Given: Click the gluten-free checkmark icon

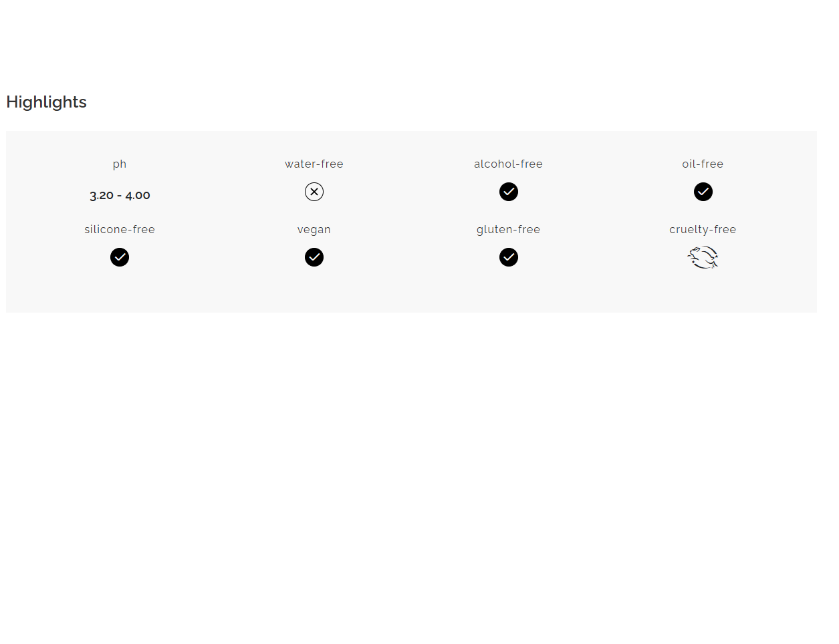Looking at the screenshot, I should click(x=509, y=257).
